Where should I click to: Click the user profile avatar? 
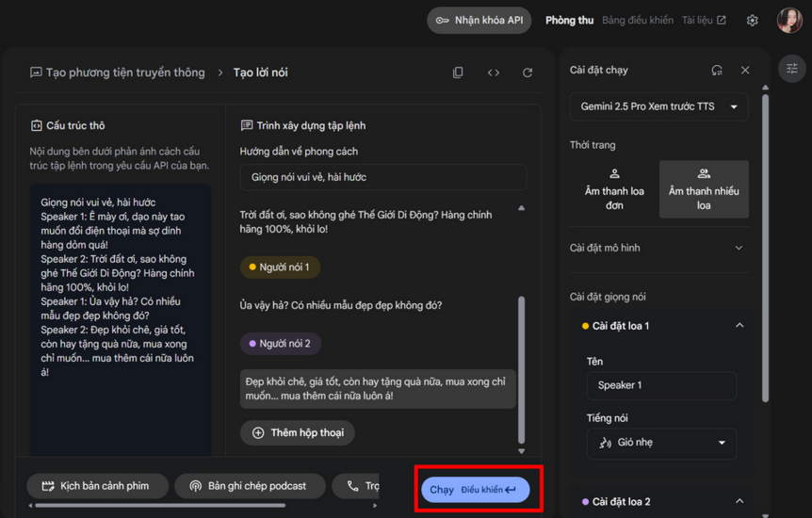pyautogui.click(x=788, y=20)
